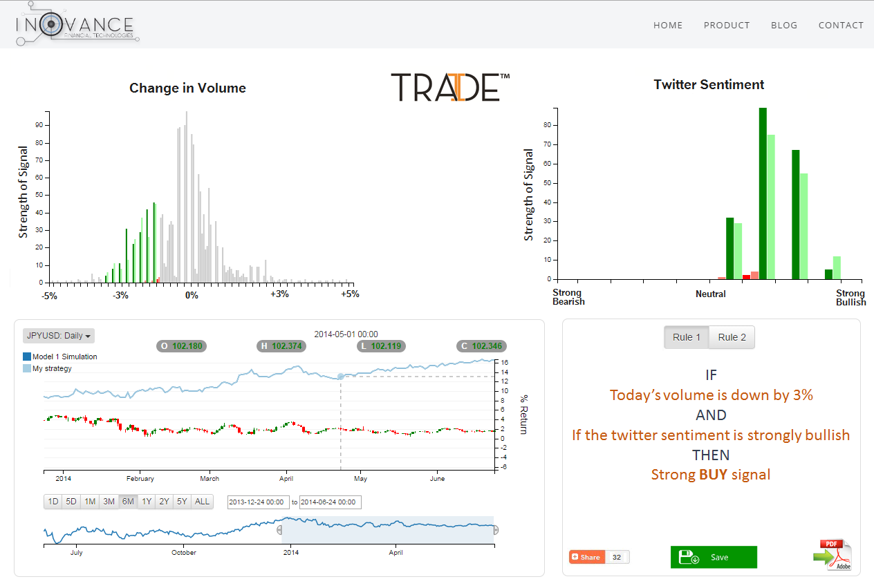The image size is (874, 588).
Task: Select the 1D time range button
Action: point(53,502)
